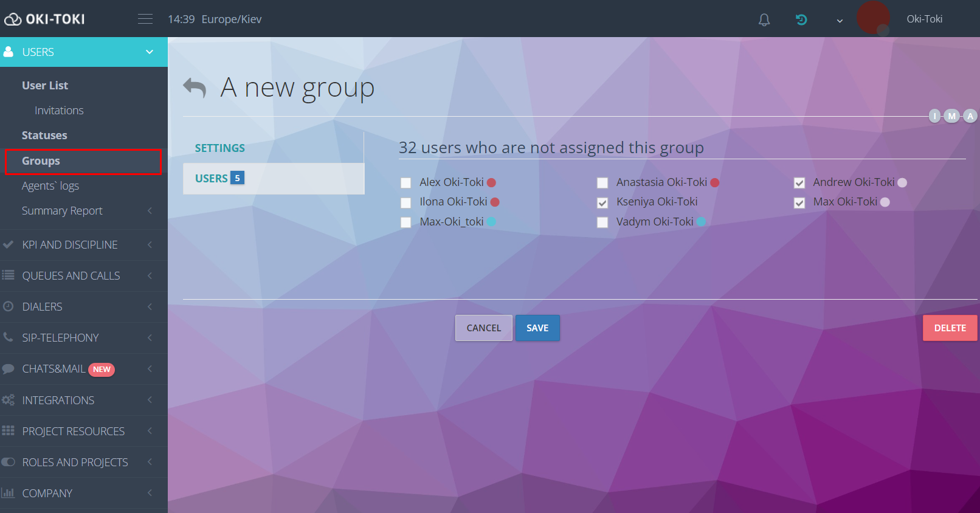Click the Oki-Toki account name
The image size is (980, 513).
(x=924, y=19)
